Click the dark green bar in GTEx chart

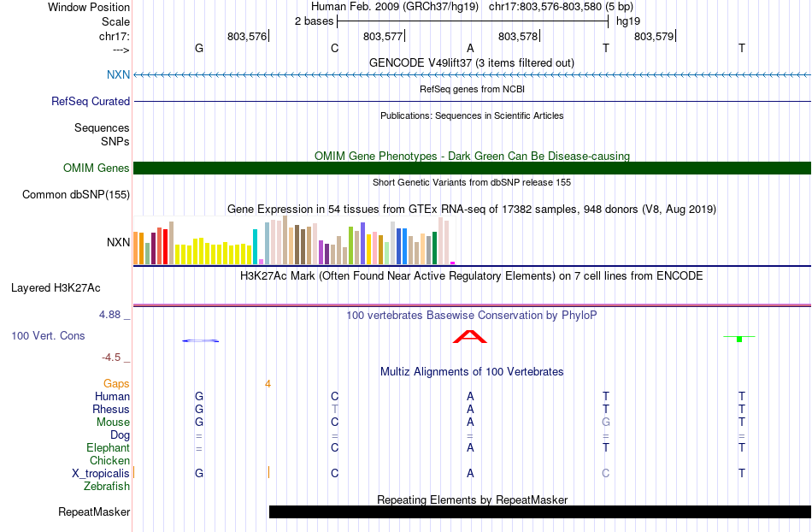(434, 248)
